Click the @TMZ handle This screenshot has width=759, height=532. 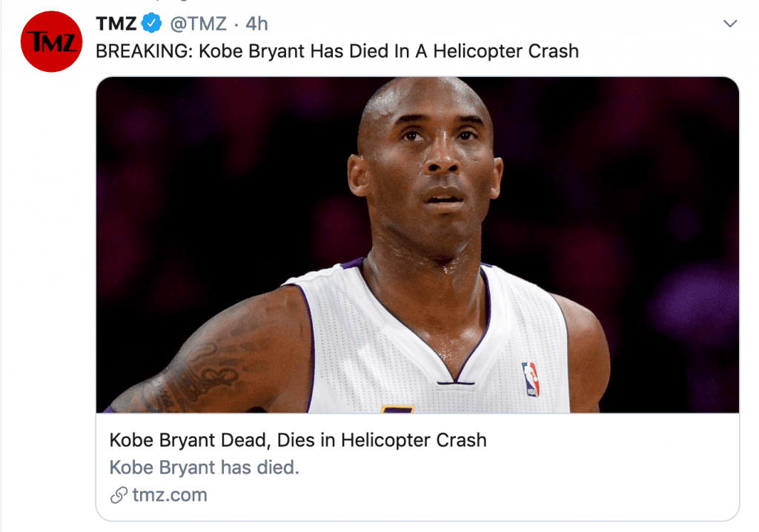coord(199,24)
